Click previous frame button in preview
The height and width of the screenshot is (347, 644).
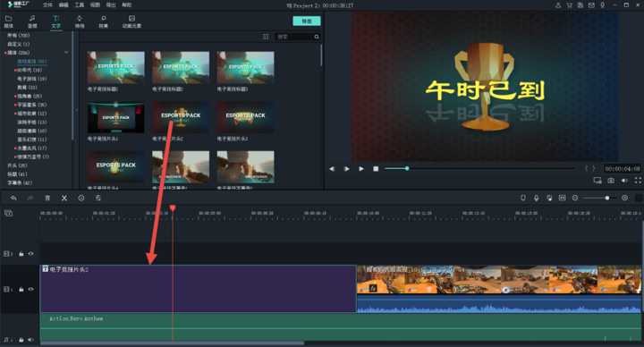(x=332, y=169)
